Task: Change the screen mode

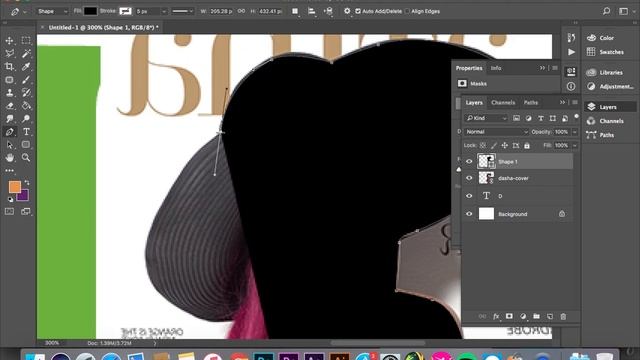Action: click(26, 211)
